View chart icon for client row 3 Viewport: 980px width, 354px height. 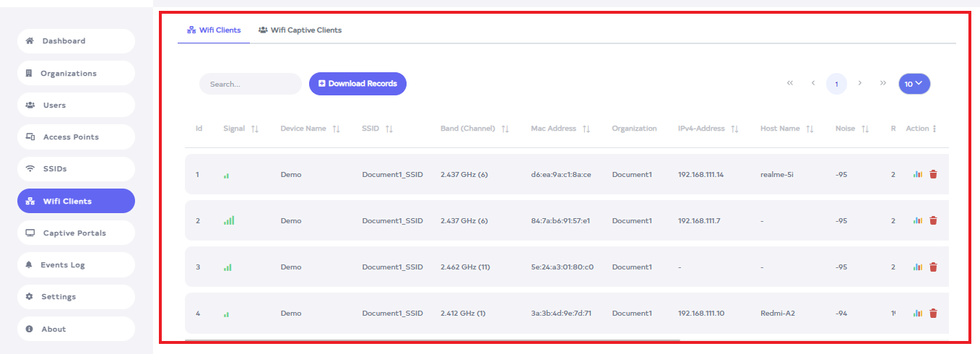pos(918,267)
